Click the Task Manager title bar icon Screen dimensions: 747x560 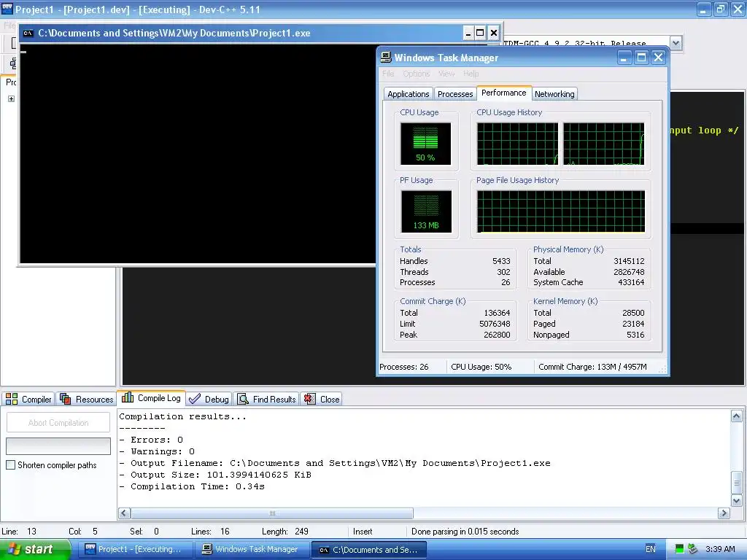pyautogui.click(x=385, y=58)
